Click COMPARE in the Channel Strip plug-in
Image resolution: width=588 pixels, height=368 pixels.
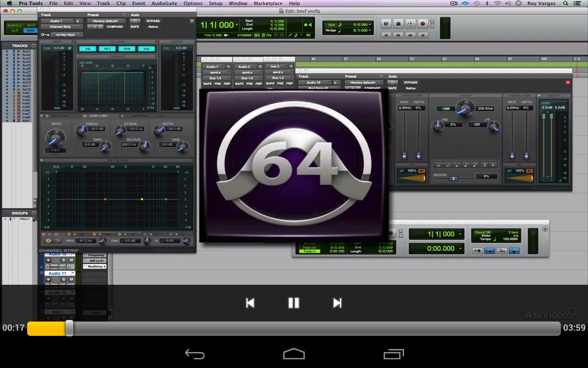[x=115, y=27]
